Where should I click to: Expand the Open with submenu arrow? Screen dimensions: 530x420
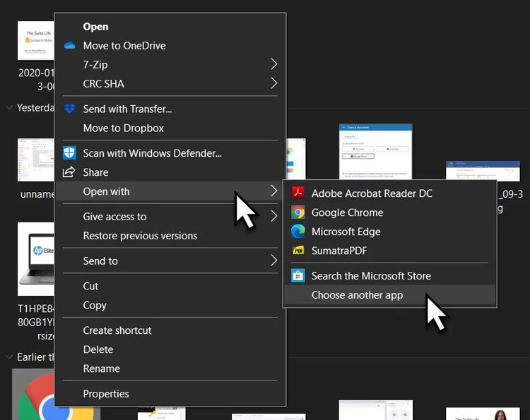[273, 191]
